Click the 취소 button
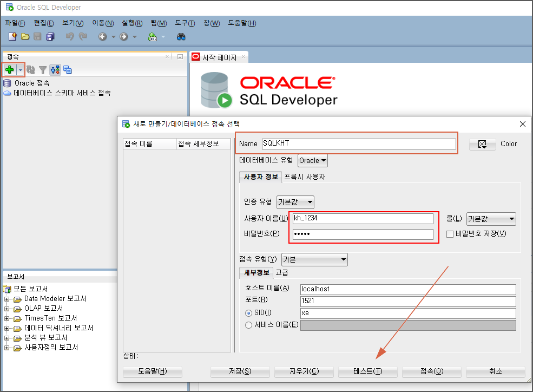The width and height of the screenshot is (533, 392). tap(496, 371)
